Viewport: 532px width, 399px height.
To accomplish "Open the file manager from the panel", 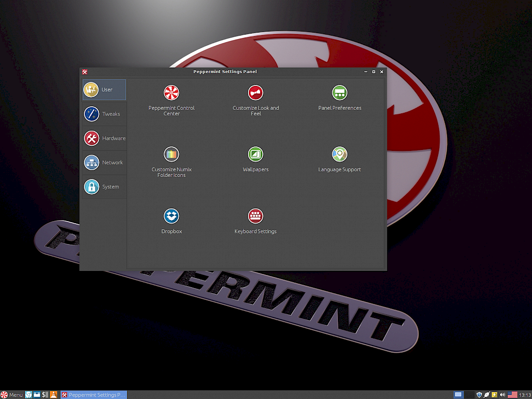I will (x=37, y=394).
